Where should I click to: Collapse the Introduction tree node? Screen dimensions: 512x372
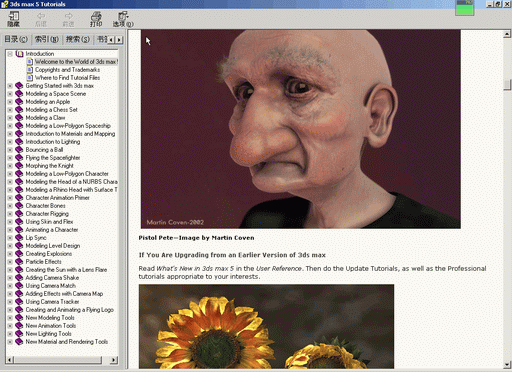click(x=10, y=54)
